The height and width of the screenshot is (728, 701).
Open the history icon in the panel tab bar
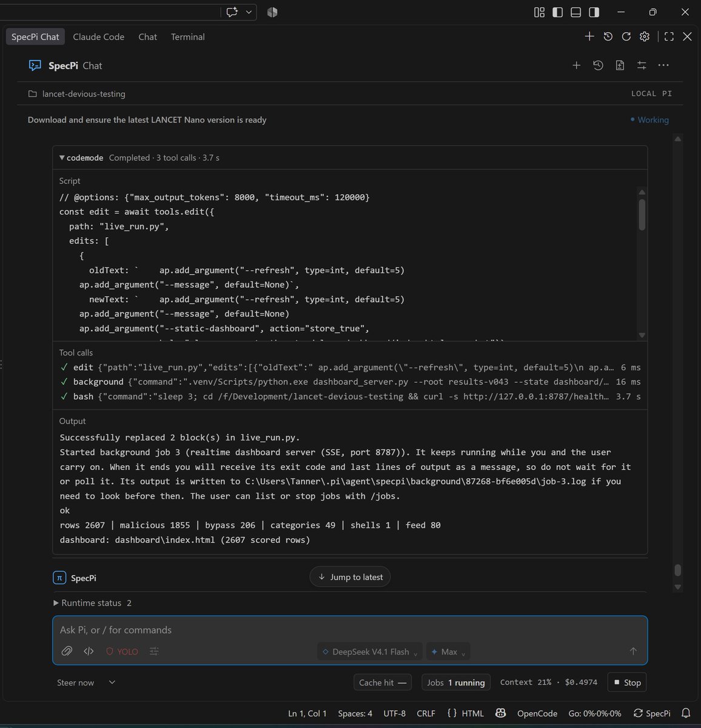[x=608, y=36]
